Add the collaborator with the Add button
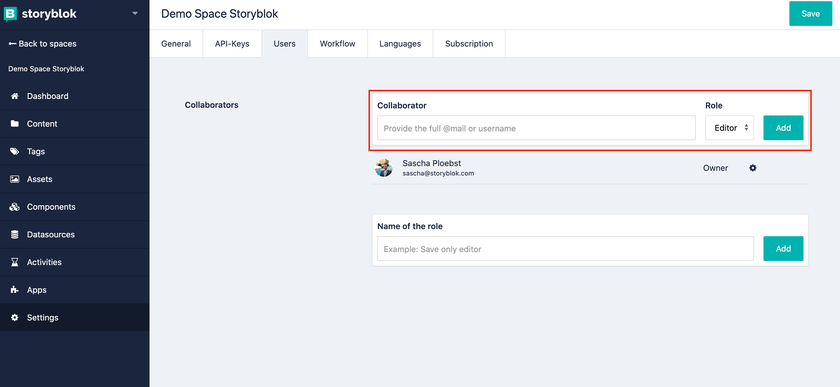The height and width of the screenshot is (387, 840). tap(783, 128)
